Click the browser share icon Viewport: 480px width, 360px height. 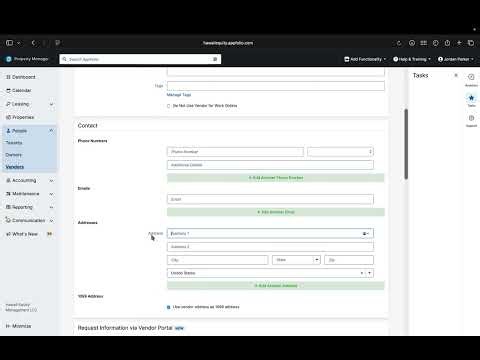click(x=447, y=43)
